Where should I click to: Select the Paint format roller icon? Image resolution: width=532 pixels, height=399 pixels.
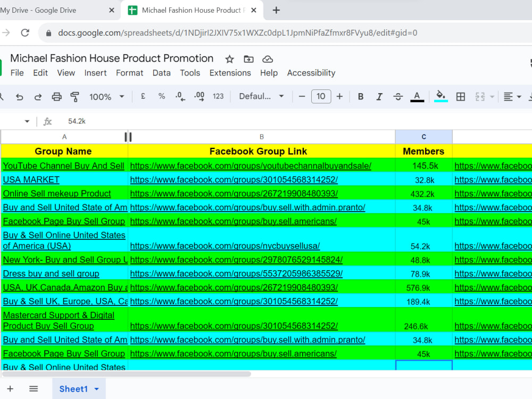(x=74, y=97)
